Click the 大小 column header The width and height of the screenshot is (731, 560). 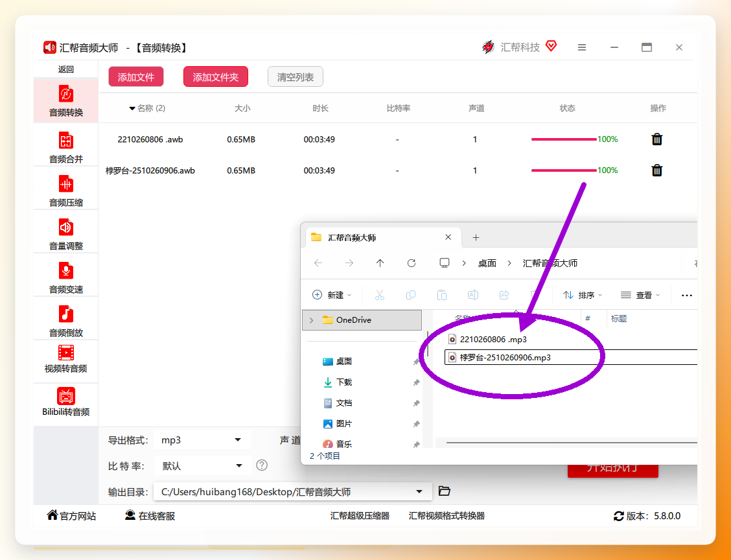point(242,108)
